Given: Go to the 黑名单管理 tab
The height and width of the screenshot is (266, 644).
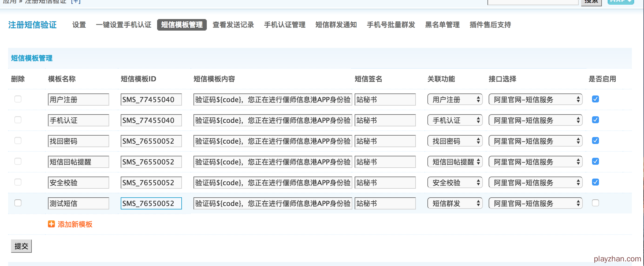Looking at the screenshot, I should tap(442, 25).
